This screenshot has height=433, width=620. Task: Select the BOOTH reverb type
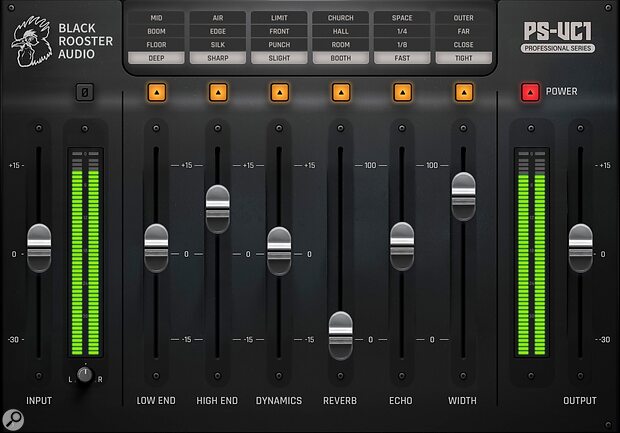tap(341, 58)
